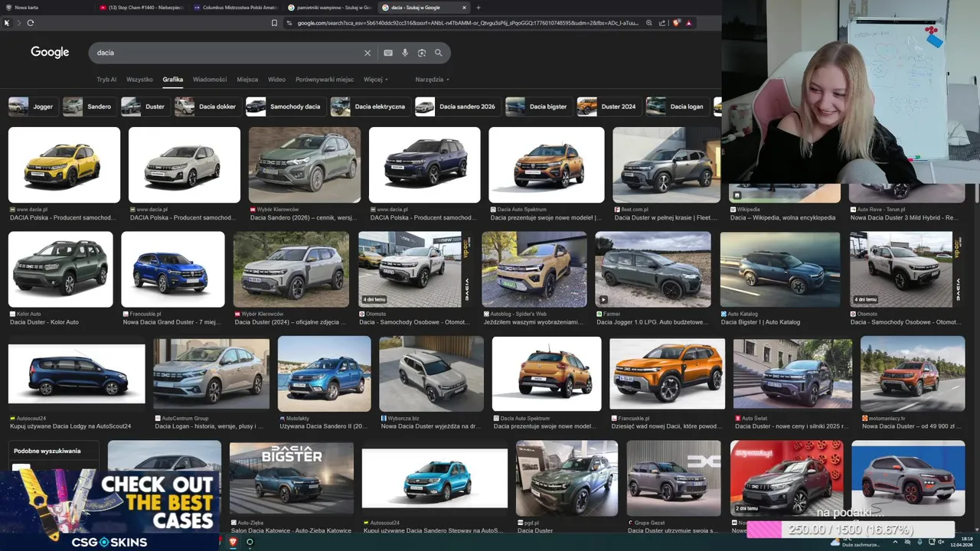
Task: Click the 'Dacia elektryczna' suggestion chip
Action: pyautogui.click(x=369, y=106)
